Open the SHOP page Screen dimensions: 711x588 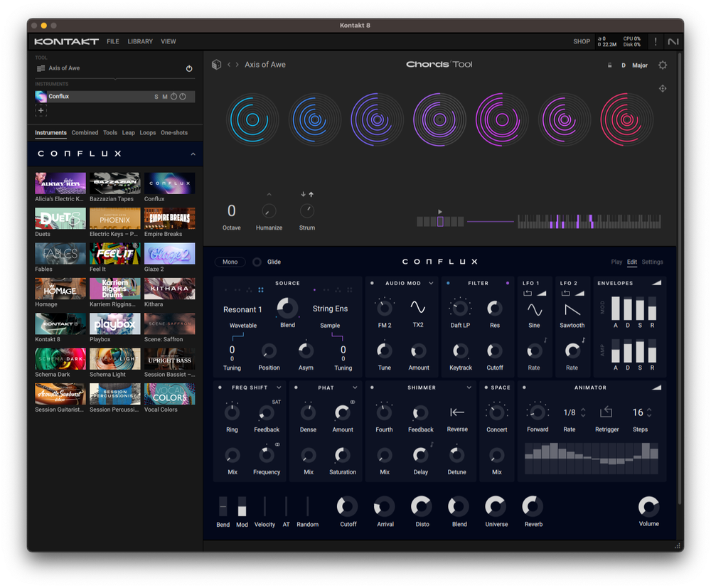(582, 41)
